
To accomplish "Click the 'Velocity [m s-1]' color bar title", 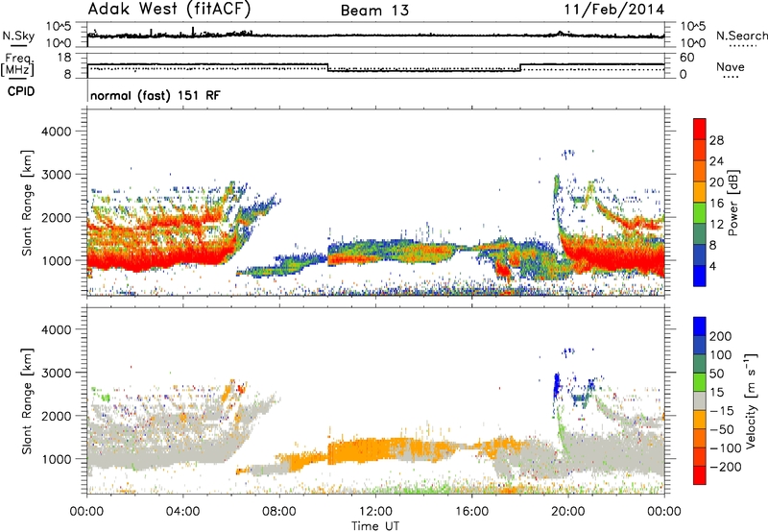I will (752, 400).
